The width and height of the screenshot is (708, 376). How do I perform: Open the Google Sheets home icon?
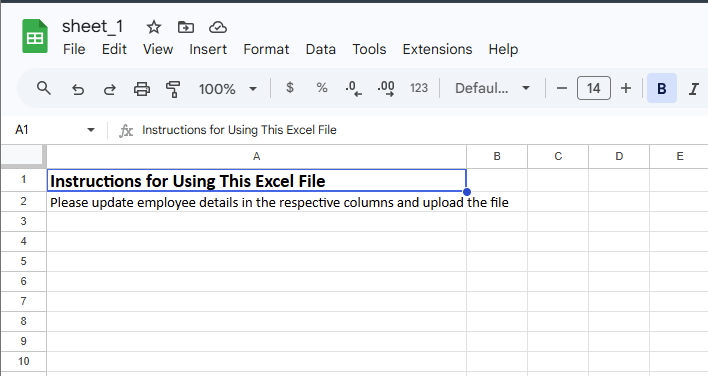(35, 36)
